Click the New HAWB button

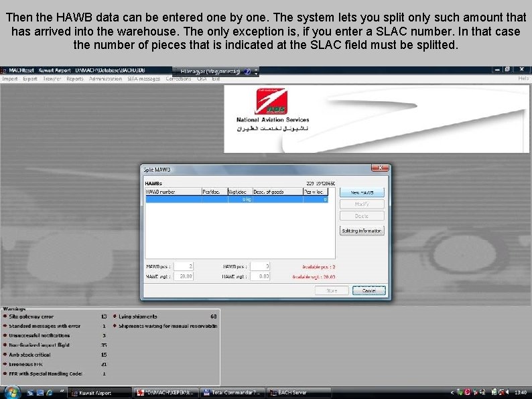pos(362,192)
